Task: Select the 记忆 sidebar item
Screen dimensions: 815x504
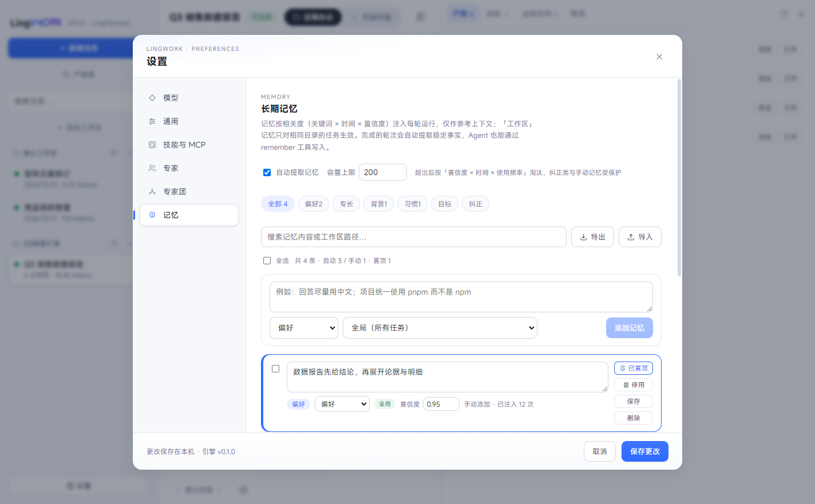Action: point(189,215)
